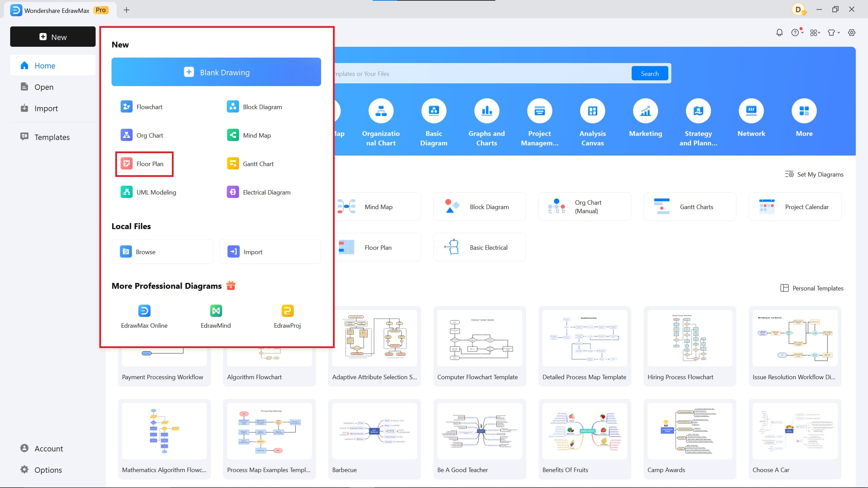Select the UML Modeling icon
This screenshot has width=868, height=488.
(x=126, y=192)
